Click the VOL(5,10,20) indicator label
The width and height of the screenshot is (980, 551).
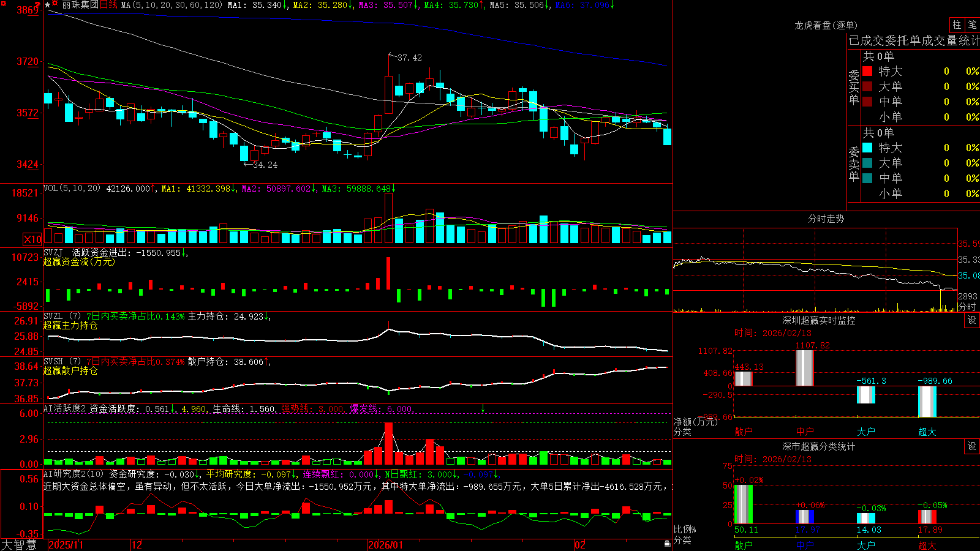click(x=72, y=189)
